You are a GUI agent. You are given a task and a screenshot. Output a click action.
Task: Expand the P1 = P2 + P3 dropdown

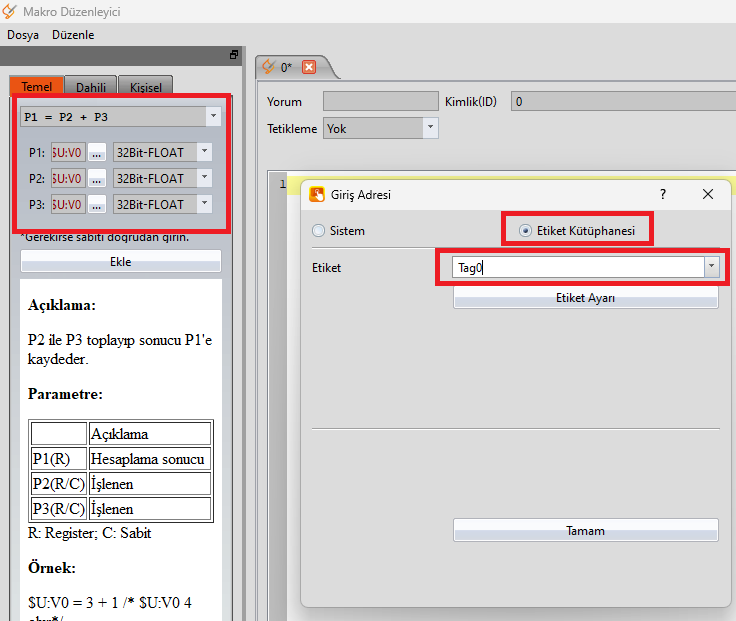pyautogui.click(x=213, y=117)
